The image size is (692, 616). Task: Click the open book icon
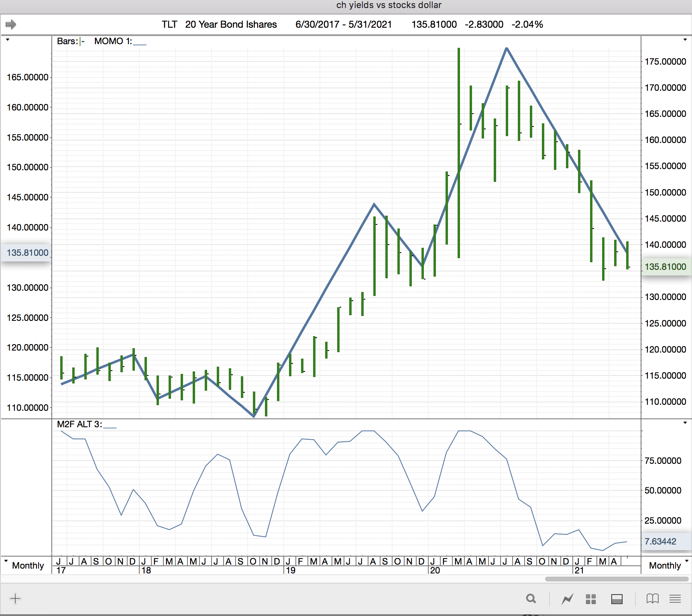(652, 599)
